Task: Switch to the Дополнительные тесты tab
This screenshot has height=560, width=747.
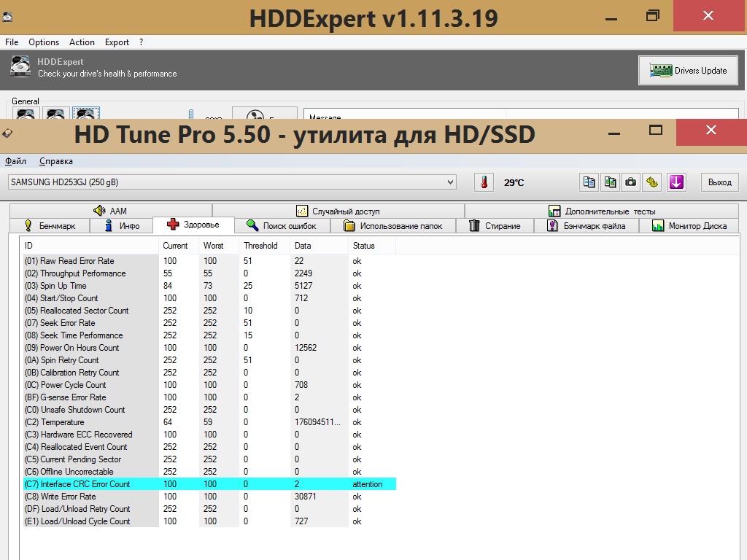Action: [602, 211]
